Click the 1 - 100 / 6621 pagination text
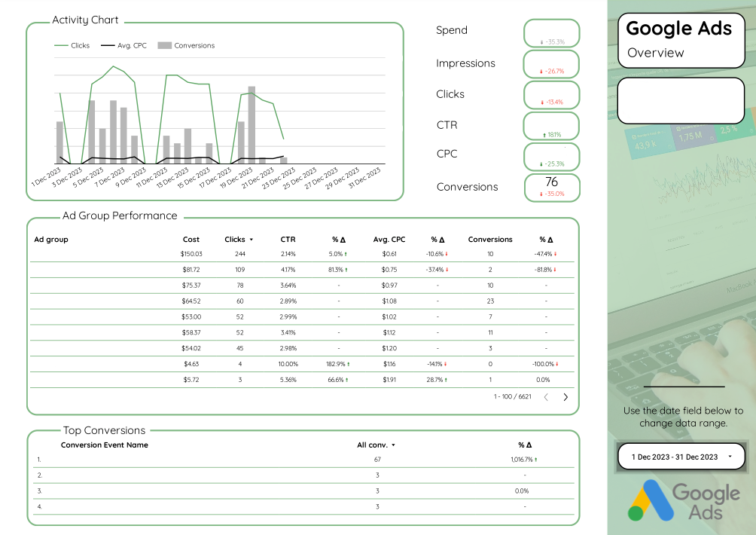The image size is (756, 535). (x=513, y=396)
